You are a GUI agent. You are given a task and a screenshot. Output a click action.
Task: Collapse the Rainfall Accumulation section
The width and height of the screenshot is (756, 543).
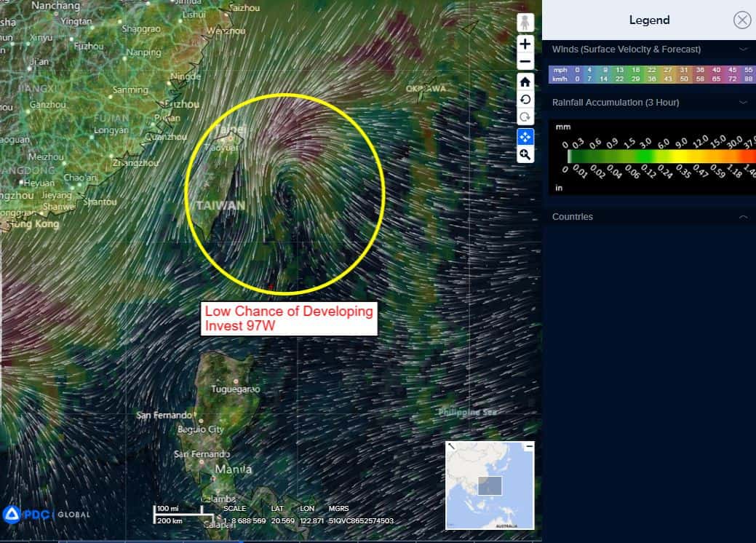pos(743,103)
